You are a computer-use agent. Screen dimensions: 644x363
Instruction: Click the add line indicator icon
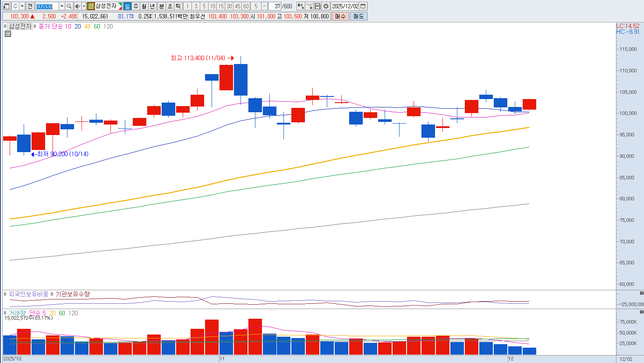pyautogui.click(x=309, y=6)
